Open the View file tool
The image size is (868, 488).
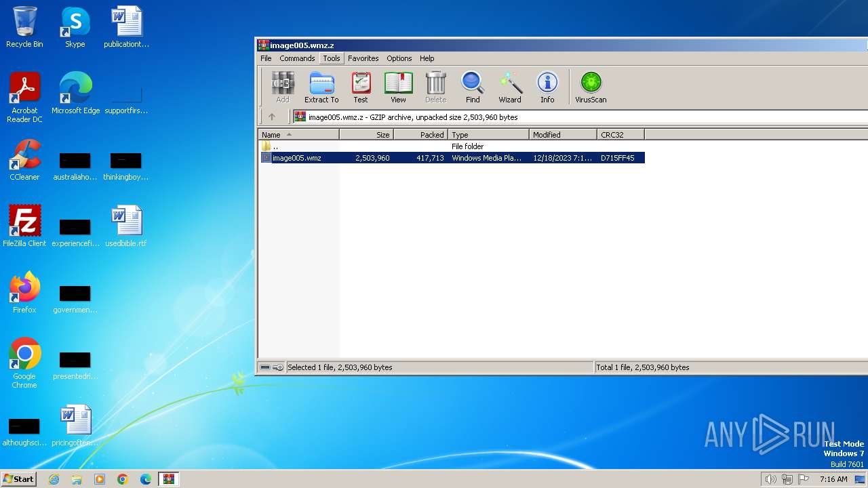pos(398,87)
